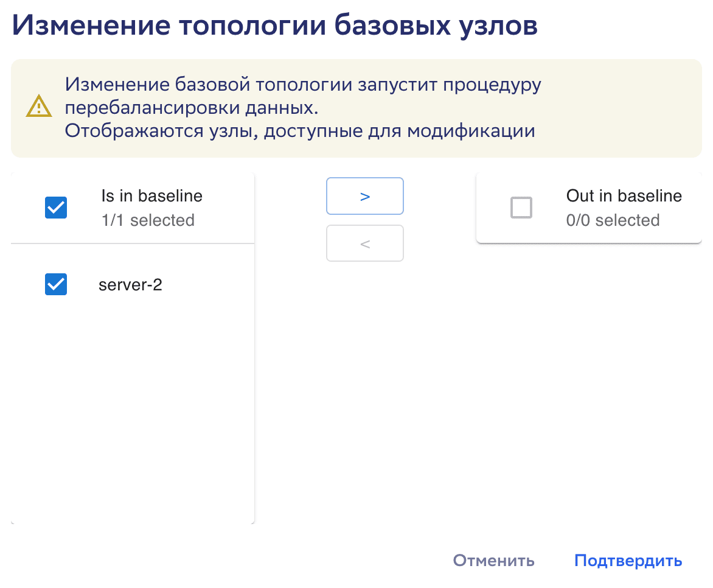Click the "1/1 selected" counter text
Screen dimensions: 713x588
148,220
